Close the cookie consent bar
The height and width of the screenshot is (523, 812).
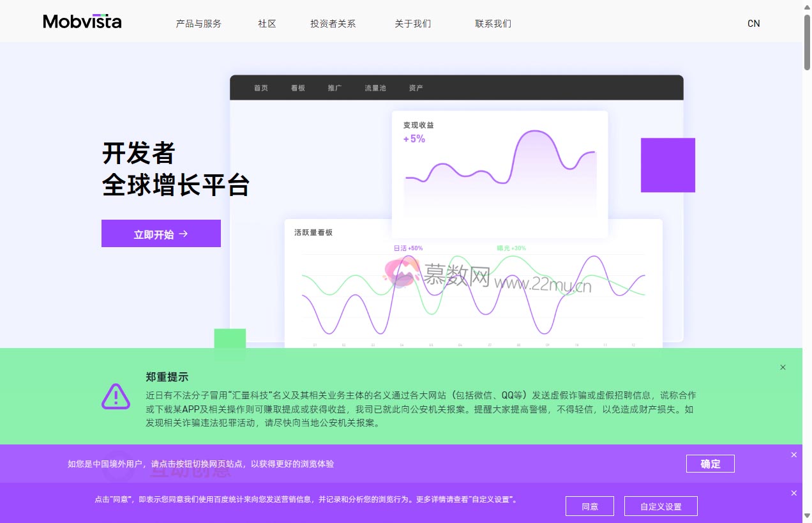793,492
